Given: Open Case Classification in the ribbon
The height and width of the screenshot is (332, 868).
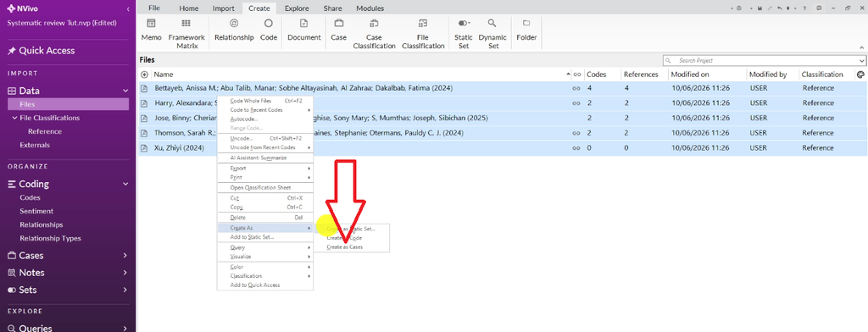Looking at the screenshot, I should coord(374,33).
